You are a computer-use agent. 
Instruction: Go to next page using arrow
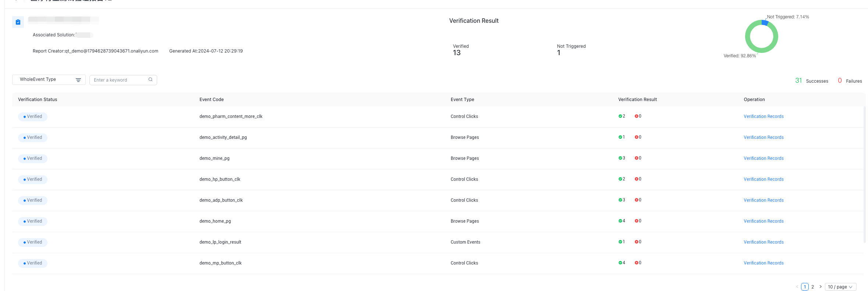(821, 287)
